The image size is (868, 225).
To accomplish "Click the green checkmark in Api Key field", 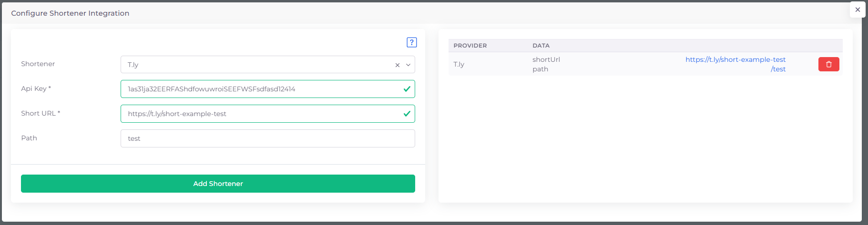I will 407,89.
